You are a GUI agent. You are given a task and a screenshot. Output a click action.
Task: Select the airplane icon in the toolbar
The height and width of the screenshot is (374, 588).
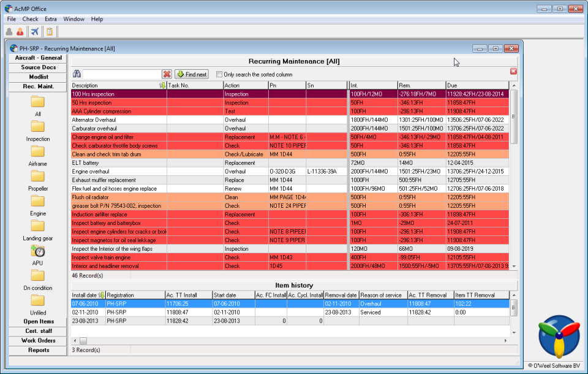(x=35, y=31)
